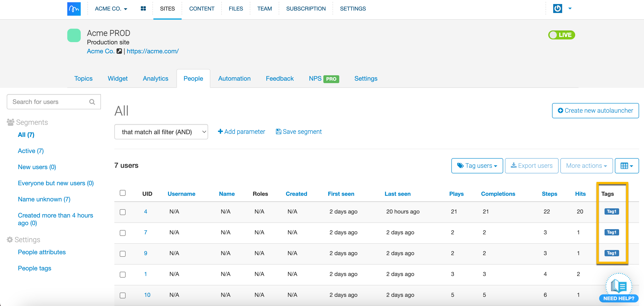Switch to the Automation tab
Viewport: 644px width, 306px height.
pos(234,78)
